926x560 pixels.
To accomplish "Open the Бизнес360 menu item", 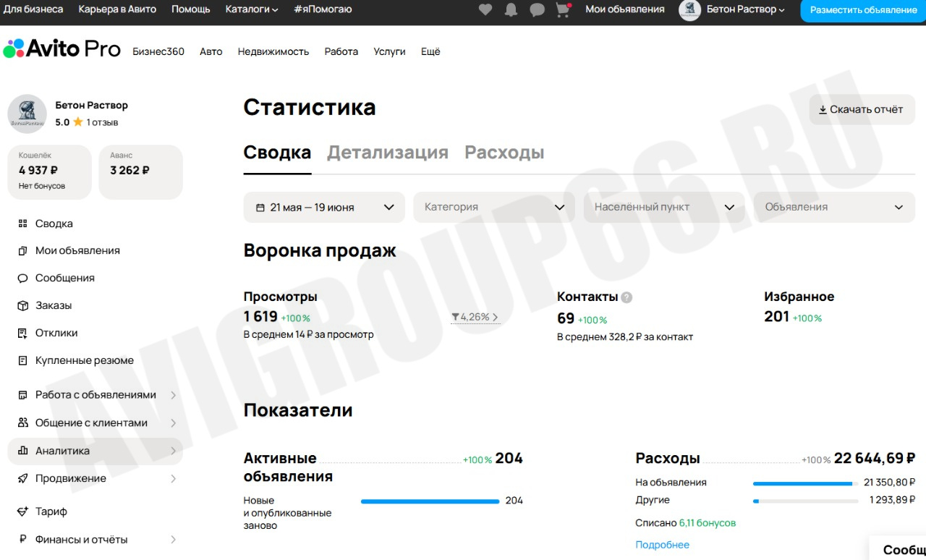I will [158, 51].
